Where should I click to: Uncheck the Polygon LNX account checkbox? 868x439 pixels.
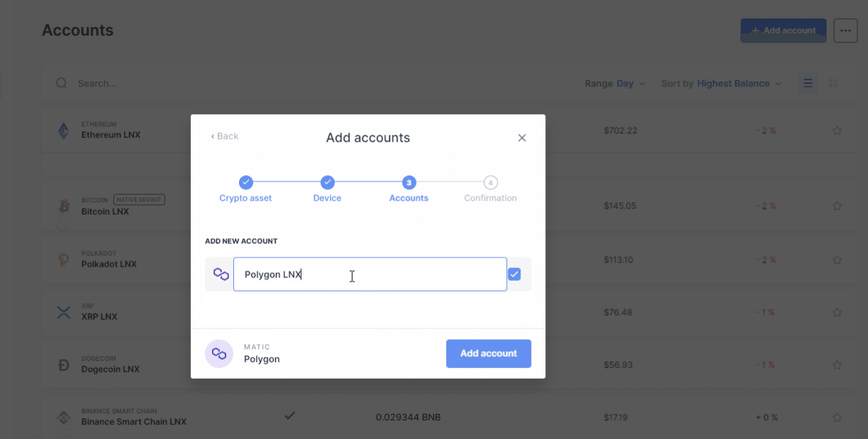pyautogui.click(x=514, y=274)
